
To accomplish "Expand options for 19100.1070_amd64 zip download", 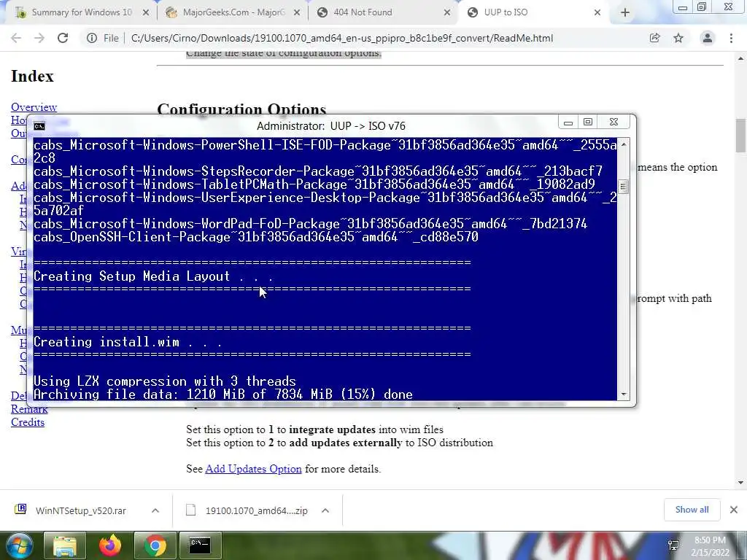I will pyautogui.click(x=325, y=510).
